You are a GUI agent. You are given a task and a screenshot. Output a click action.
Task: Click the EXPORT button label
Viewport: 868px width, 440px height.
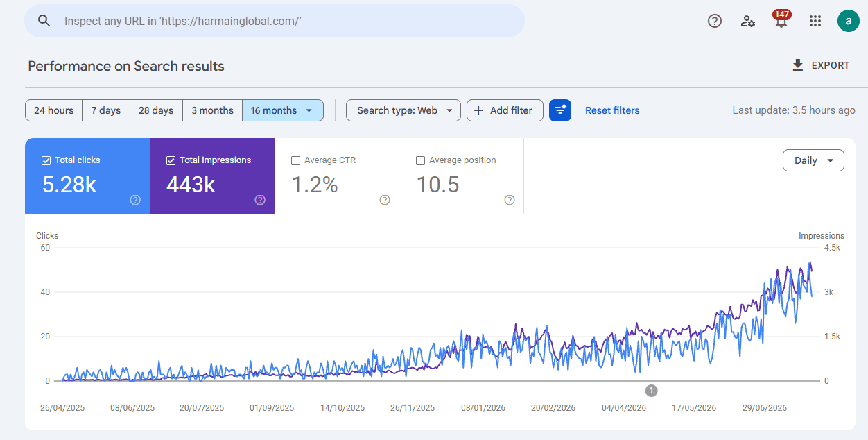coord(831,65)
